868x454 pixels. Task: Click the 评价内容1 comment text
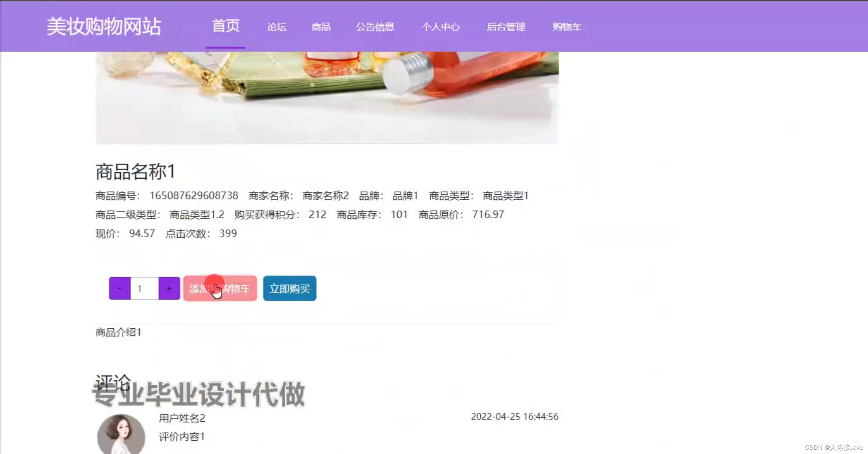[182, 437]
